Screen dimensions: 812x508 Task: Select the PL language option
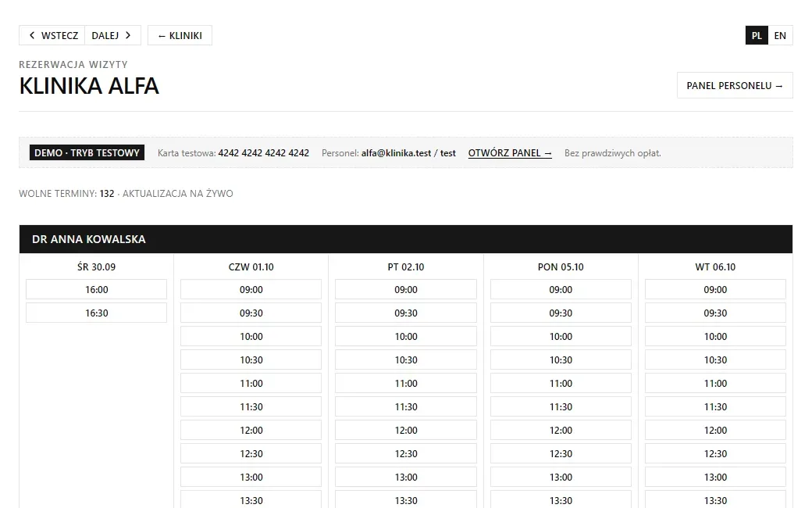[x=757, y=35]
